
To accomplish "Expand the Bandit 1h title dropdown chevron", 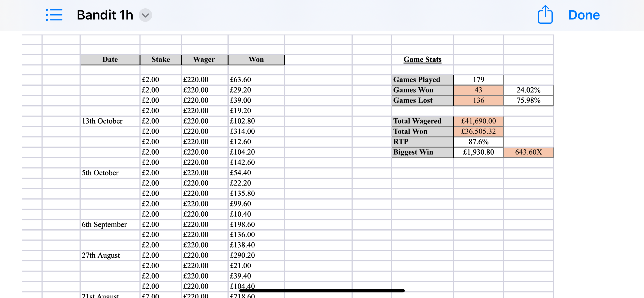I will [x=145, y=15].
